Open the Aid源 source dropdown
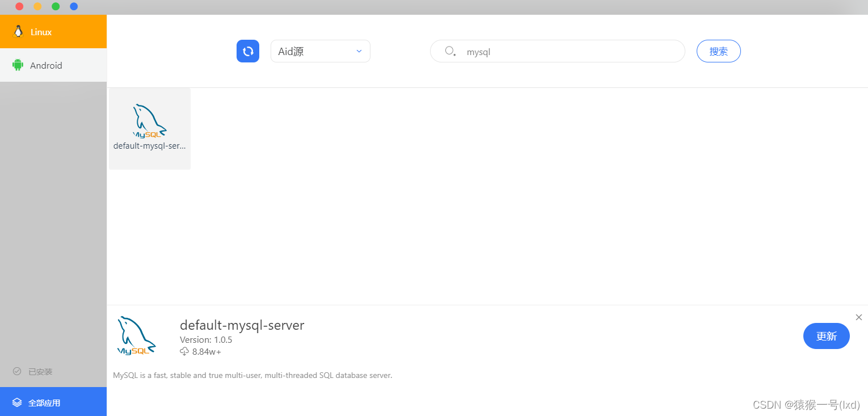The height and width of the screenshot is (416, 868). [321, 51]
